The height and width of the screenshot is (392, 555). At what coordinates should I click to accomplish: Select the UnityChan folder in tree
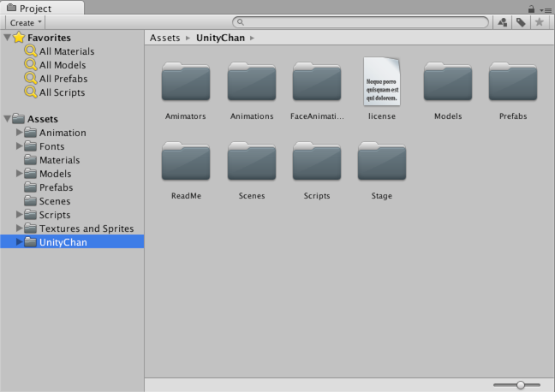point(72,241)
